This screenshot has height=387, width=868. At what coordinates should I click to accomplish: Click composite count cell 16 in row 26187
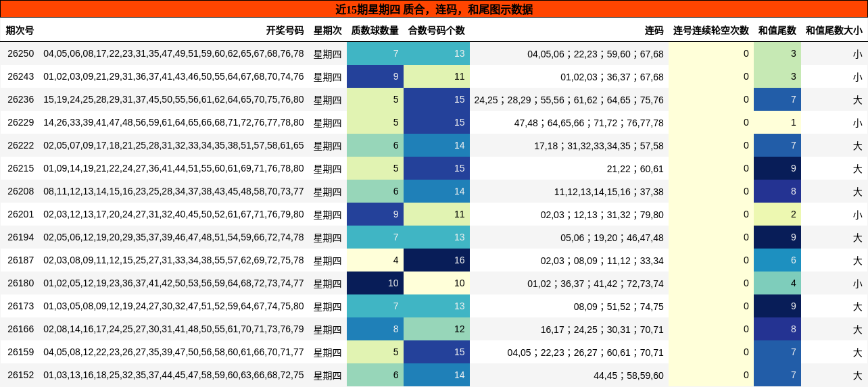pos(437,260)
